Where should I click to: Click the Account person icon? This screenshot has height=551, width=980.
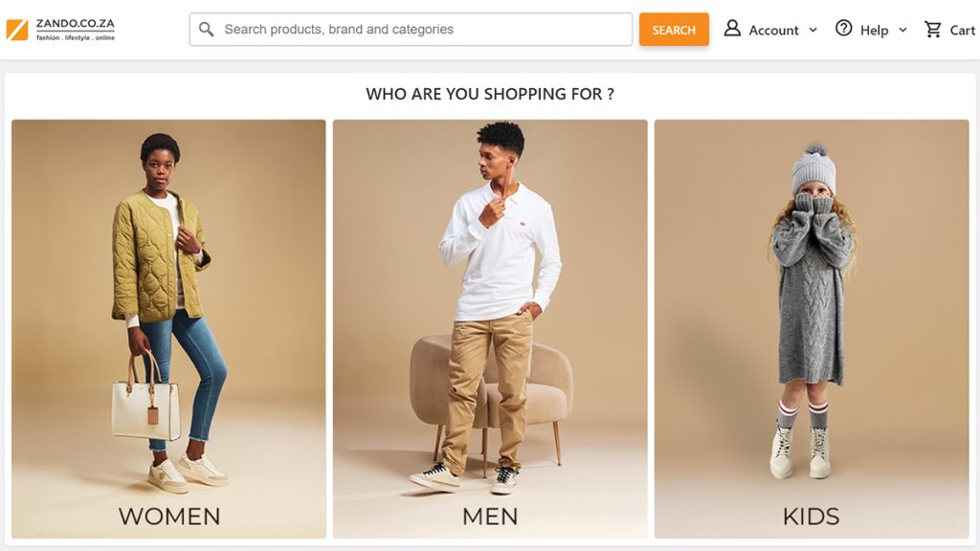732,29
